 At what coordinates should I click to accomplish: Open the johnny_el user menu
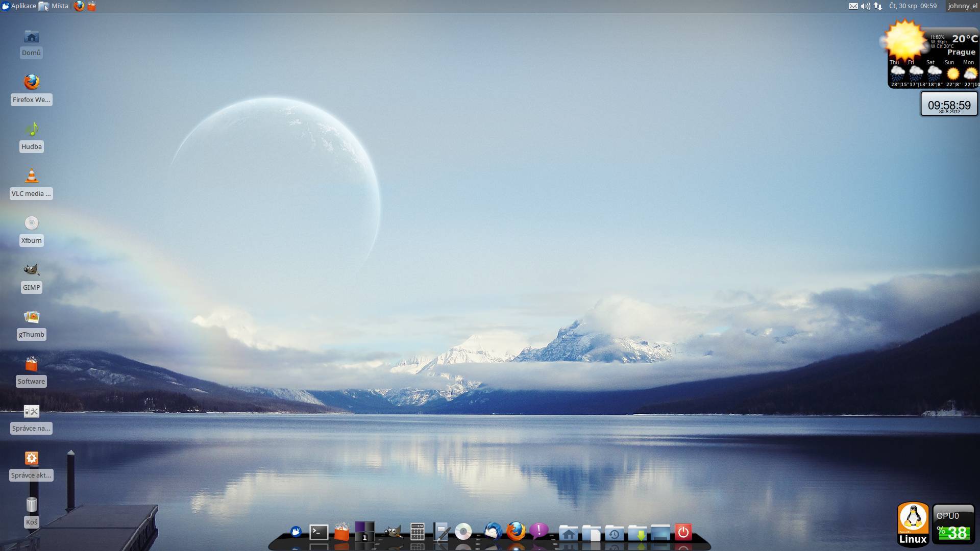962,6
